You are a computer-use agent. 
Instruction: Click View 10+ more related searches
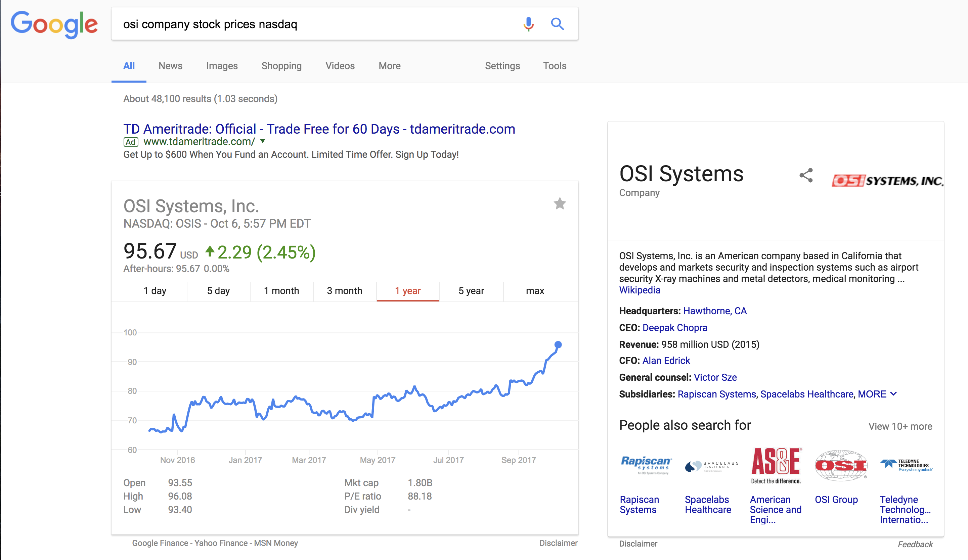click(x=900, y=426)
